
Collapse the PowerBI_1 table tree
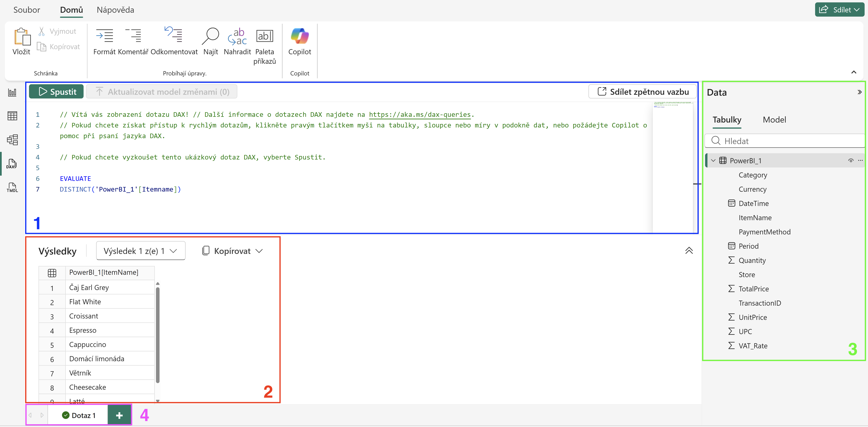713,160
